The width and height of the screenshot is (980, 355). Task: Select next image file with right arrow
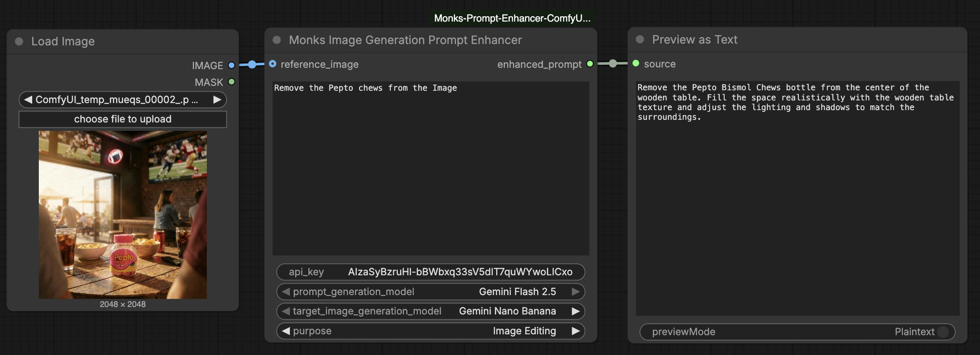217,100
